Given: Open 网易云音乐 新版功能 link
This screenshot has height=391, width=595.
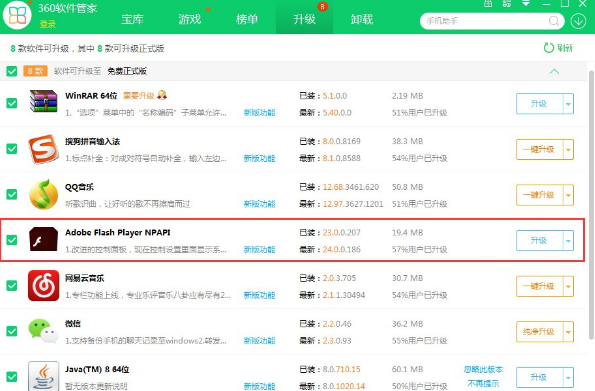Looking at the screenshot, I should tap(260, 295).
